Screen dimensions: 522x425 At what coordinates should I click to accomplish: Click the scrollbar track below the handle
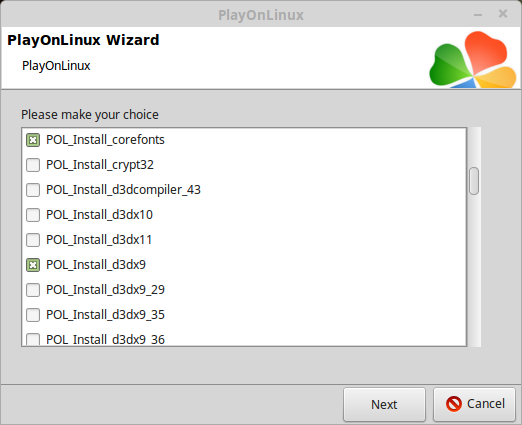474,270
